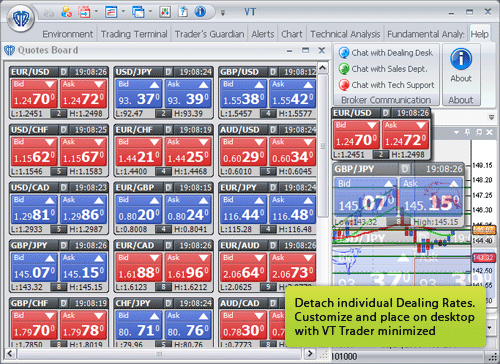
Task: Open dropdown arrow beside detached EUR/USD rate
Action: (x=491, y=117)
